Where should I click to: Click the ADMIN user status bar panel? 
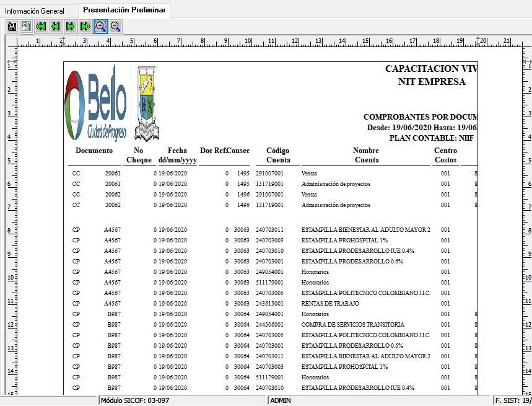pos(379,400)
